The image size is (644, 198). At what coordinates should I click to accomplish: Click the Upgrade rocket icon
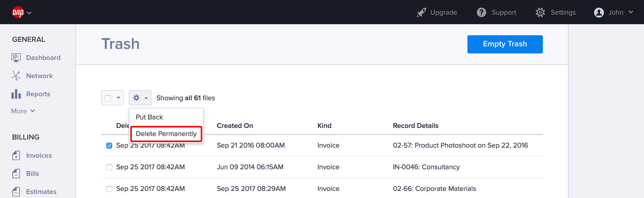[x=422, y=12]
